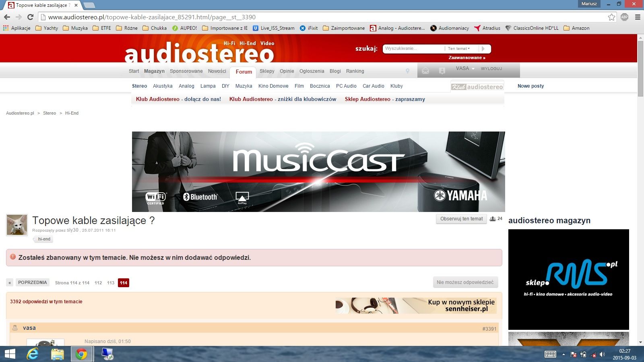This screenshot has width=644, height=362.
Task: Open the iFixit bookmark
Action: (309, 28)
